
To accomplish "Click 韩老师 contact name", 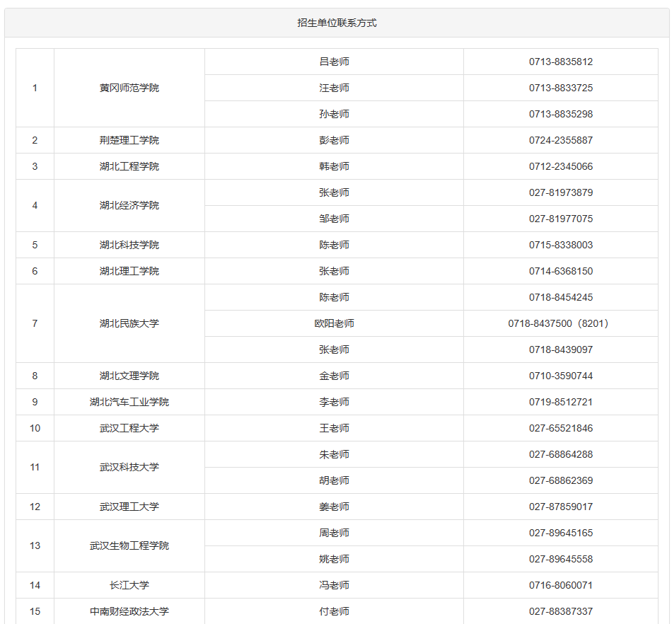I will coord(334,166).
